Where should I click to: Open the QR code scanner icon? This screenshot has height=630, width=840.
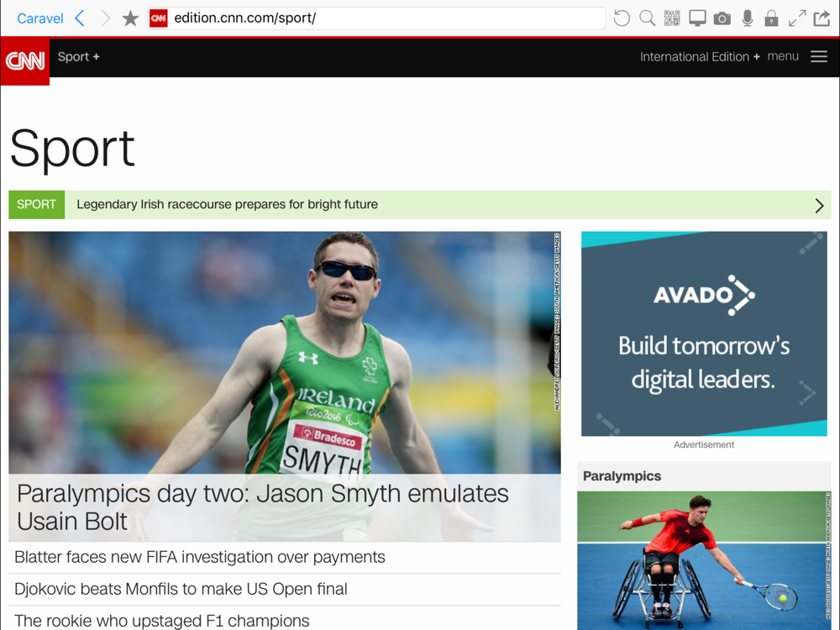[x=672, y=18]
